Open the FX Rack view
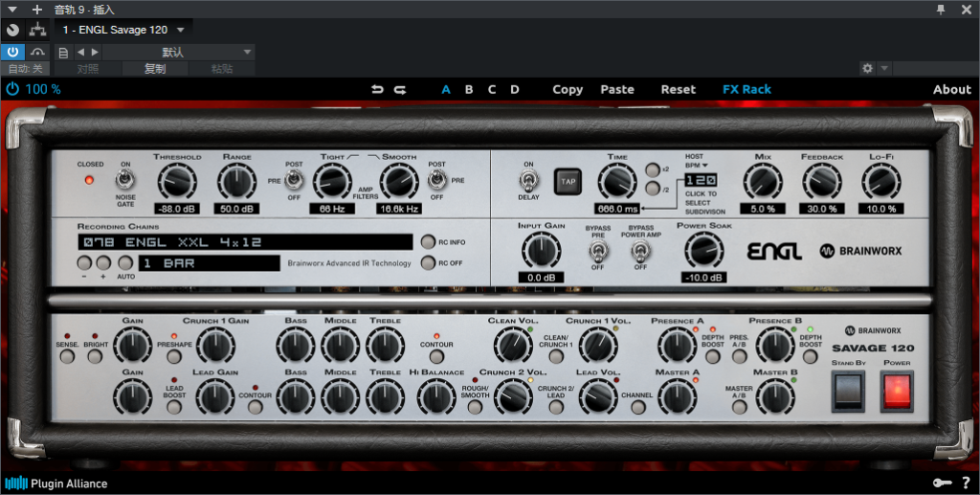This screenshot has height=495, width=980. (x=746, y=89)
